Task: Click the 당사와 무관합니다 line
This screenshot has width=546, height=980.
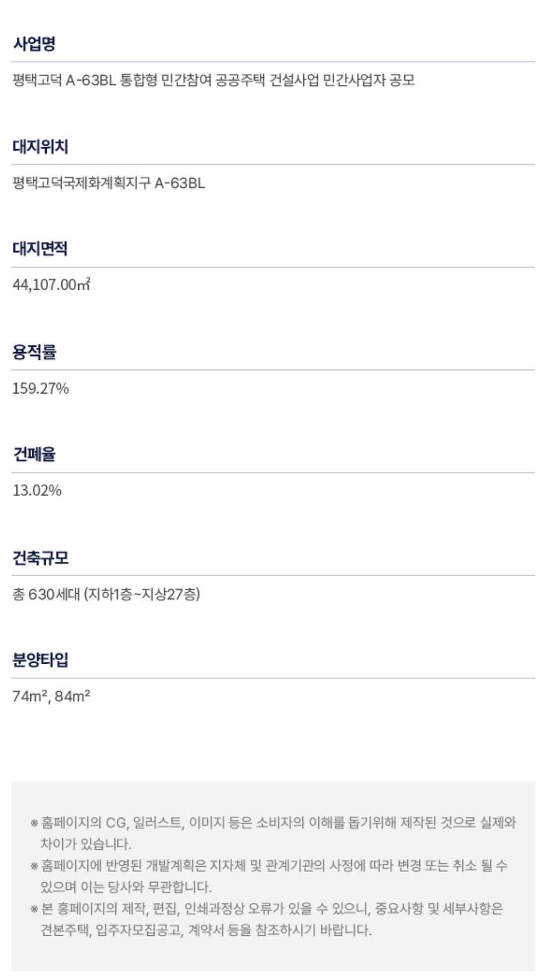Action: [126, 887]
